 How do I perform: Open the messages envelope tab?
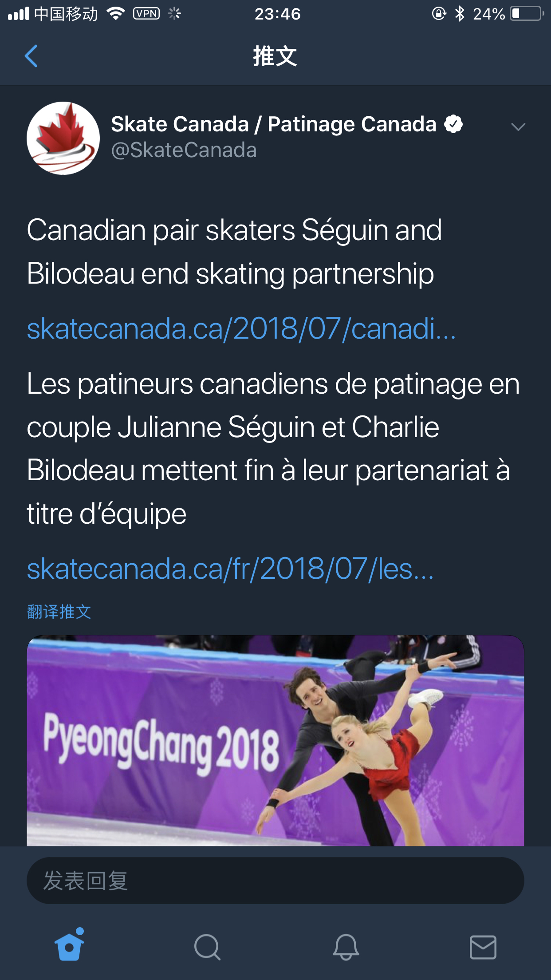483,947
